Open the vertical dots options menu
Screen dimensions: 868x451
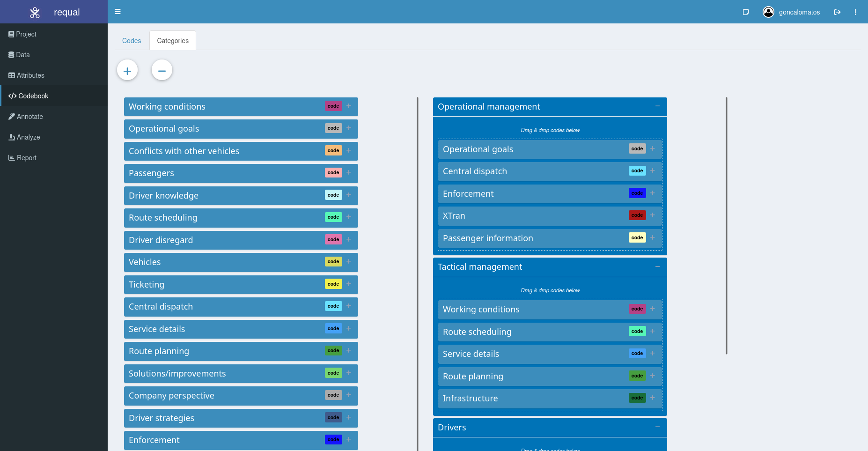pos(855,12)
